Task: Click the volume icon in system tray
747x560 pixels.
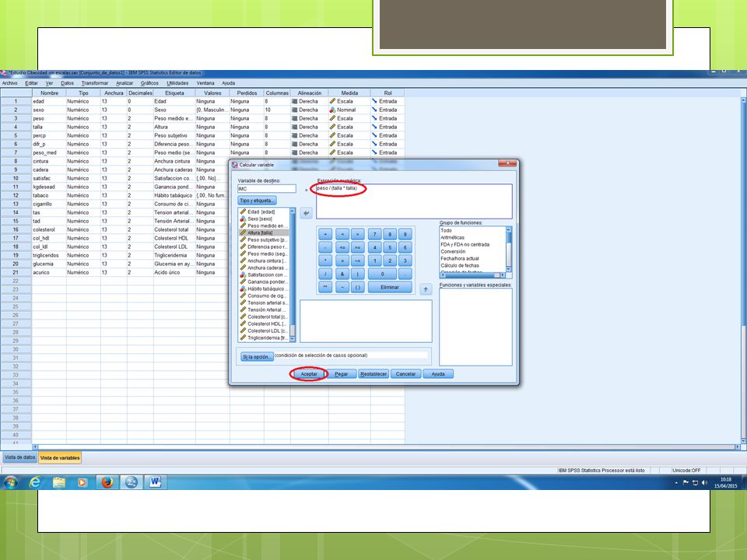Action: [x=704, y=483]
